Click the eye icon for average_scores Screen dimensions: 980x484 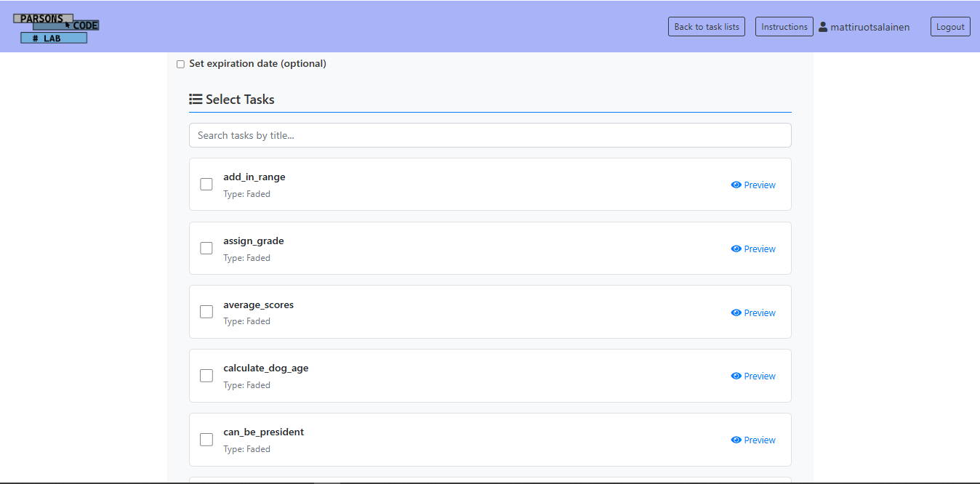coord(736,312)
